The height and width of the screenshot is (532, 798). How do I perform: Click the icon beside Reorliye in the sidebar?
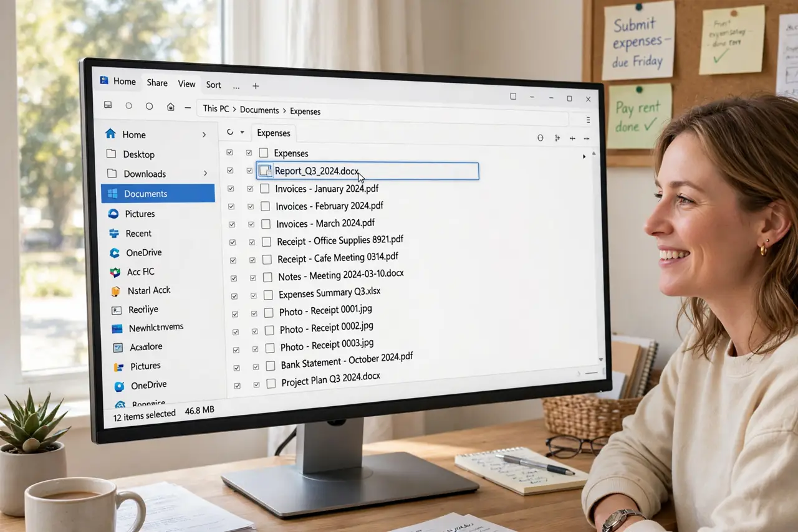(x=116, y=310)
